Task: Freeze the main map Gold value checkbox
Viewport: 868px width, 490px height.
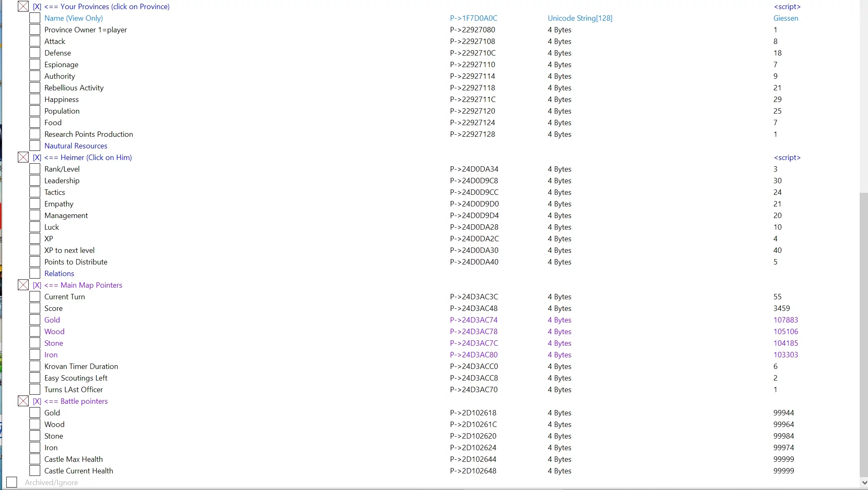Action: click(35, 320)
